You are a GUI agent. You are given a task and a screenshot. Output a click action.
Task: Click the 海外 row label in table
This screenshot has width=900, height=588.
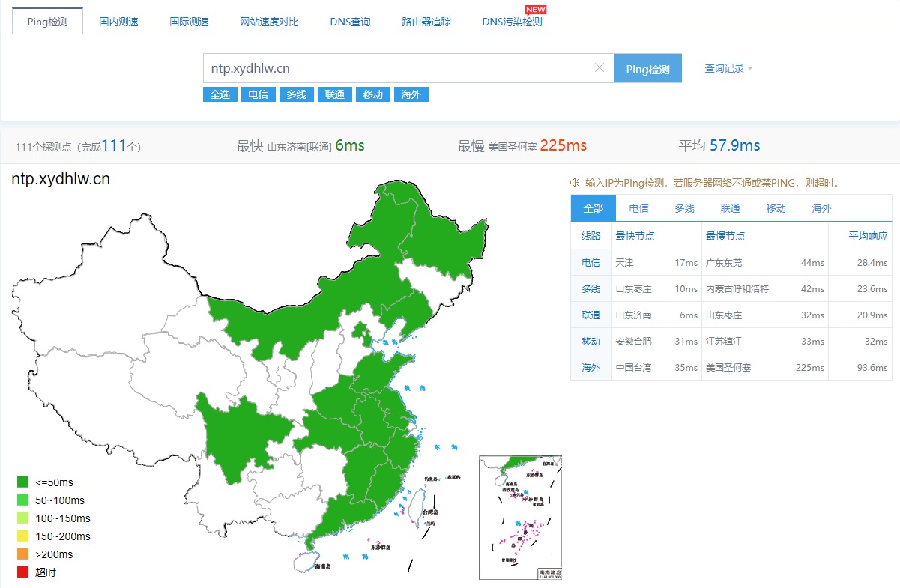pos(591,368)
